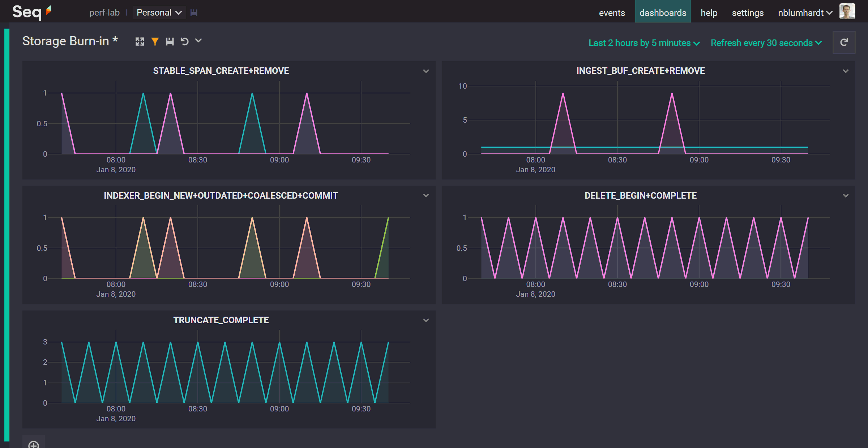
Task: Open the user avatar picture
Action: click(847, 12)
